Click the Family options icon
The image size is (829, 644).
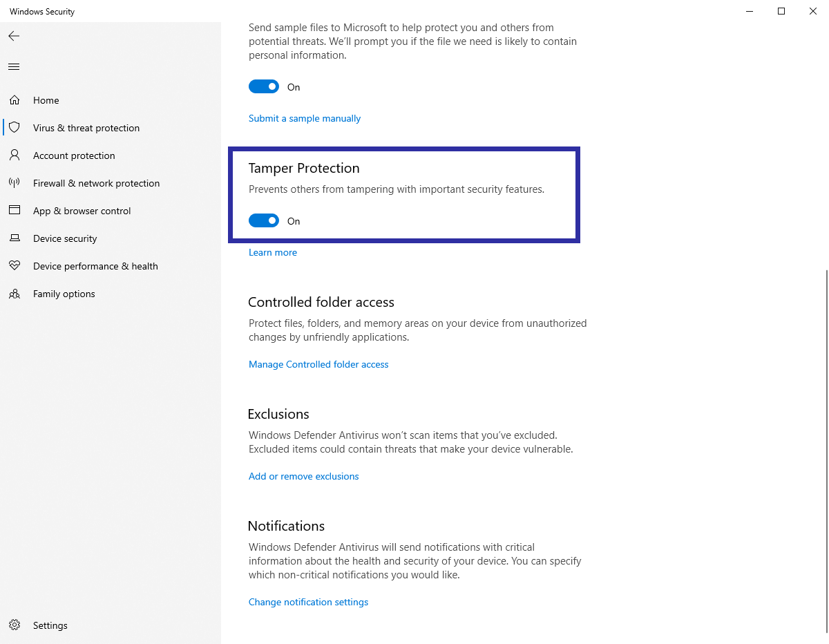[14, 293]
